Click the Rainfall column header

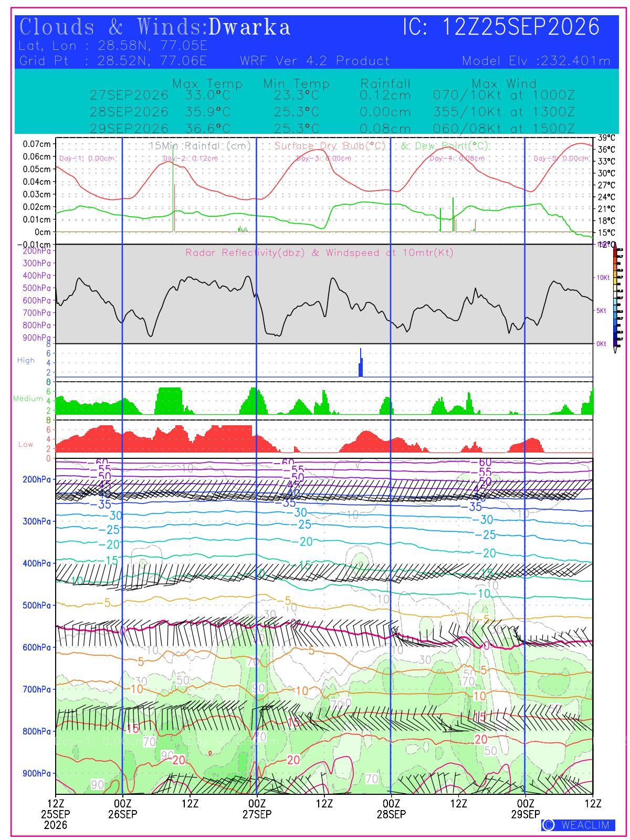pos(385,83)
